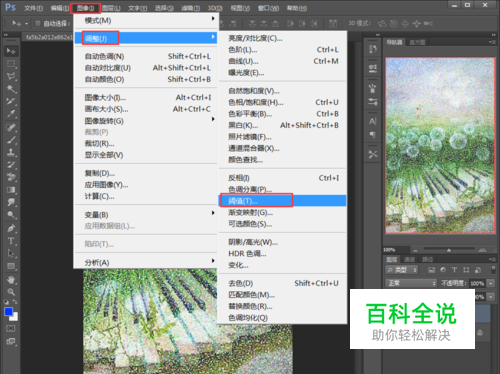Select the Rectangular Marquee tool

pyautogui.click(x=11, y=64)
